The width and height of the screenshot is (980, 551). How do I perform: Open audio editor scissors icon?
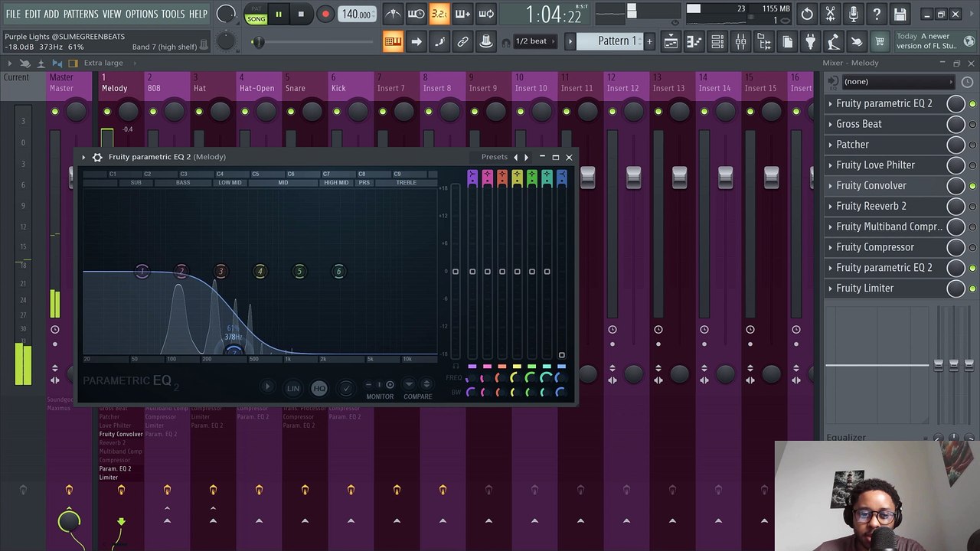[830, 14]
